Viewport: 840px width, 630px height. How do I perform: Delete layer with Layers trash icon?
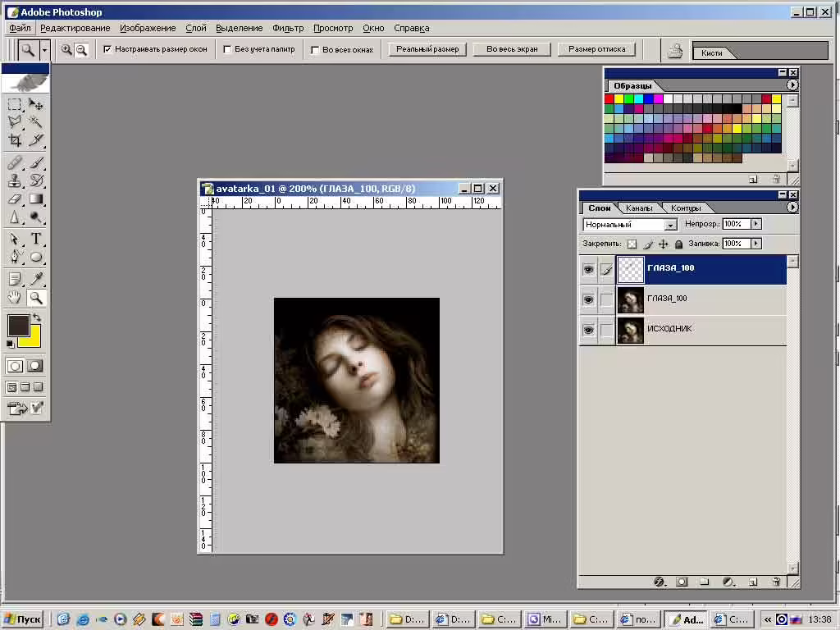(776, 582)
